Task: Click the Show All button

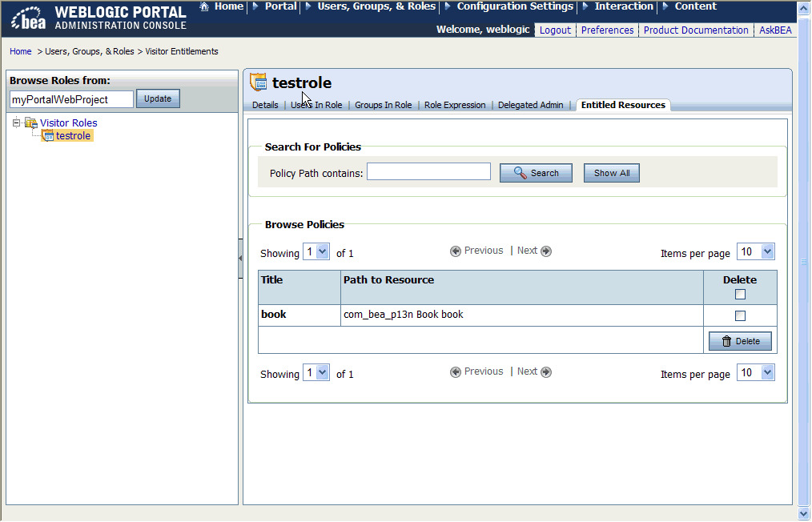Action: pyautogui.click(x=612, y=173)
